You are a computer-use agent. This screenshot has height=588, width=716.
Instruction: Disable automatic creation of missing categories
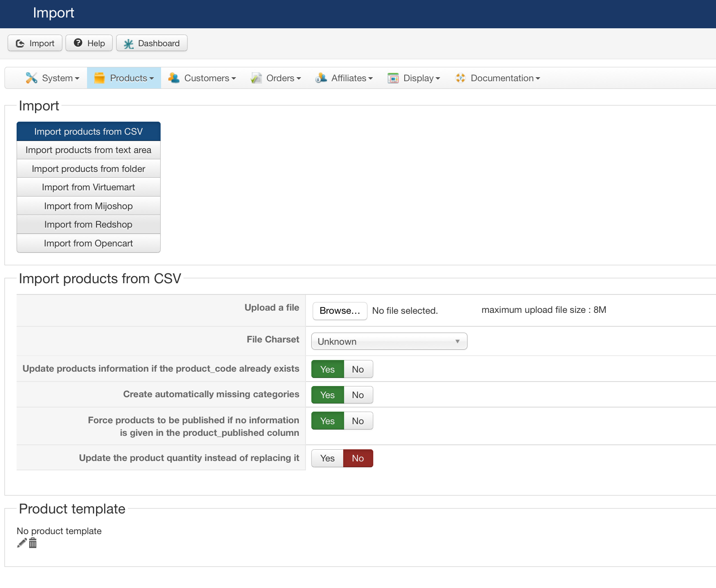pyautogui.click(x=358, y=395)
